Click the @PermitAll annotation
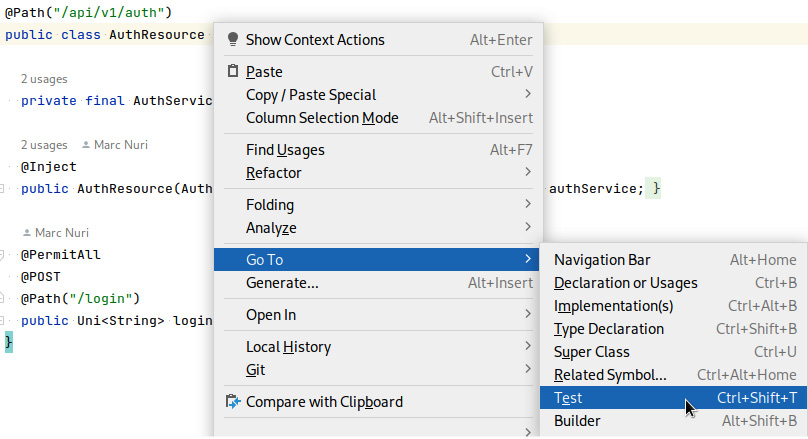Screen dimensions: 808x439 pos(60,255)
